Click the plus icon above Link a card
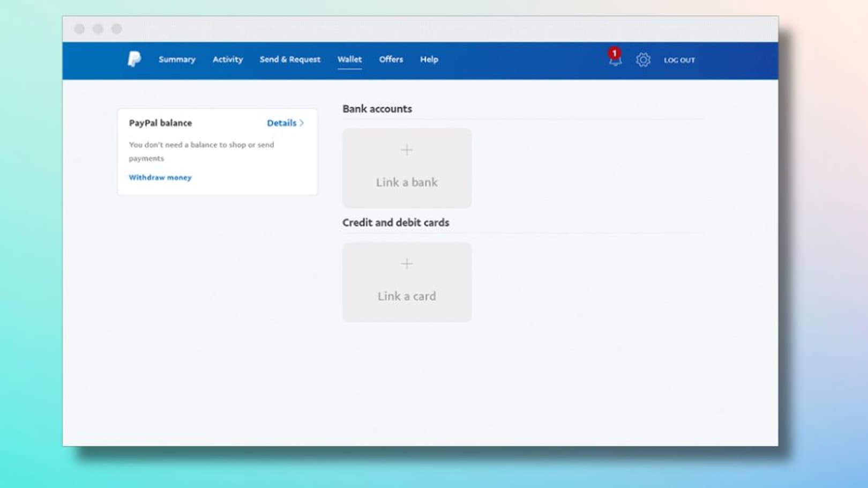 [407, 264]
